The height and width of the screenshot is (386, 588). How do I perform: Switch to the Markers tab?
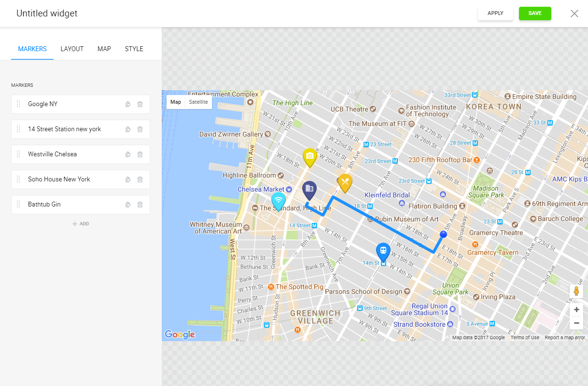[32, 49]
